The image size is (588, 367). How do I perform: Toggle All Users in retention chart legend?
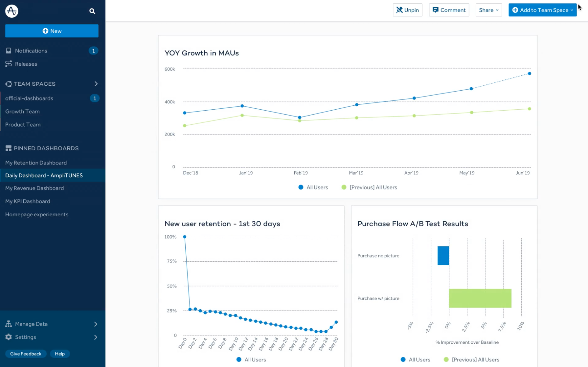(251, 359)
